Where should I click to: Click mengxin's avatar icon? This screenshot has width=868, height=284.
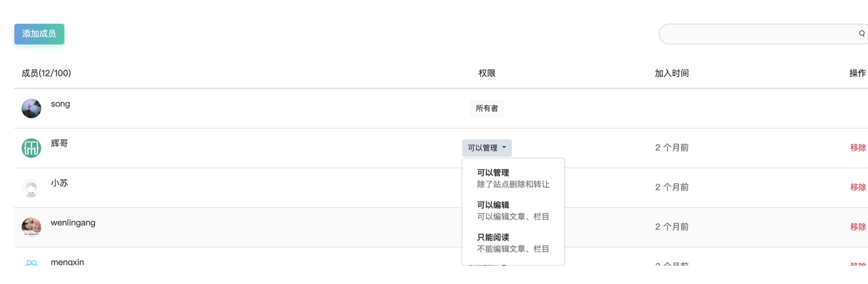coord(31,263)
